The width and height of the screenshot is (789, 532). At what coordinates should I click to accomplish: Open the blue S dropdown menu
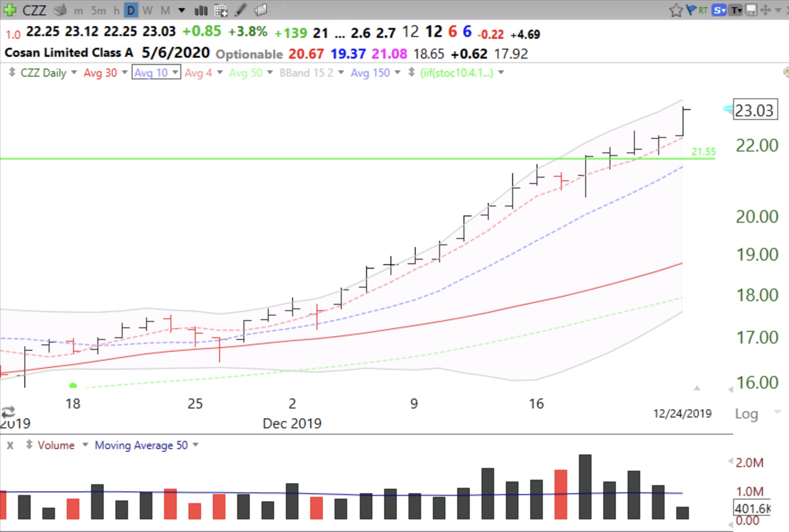[719, 10]
